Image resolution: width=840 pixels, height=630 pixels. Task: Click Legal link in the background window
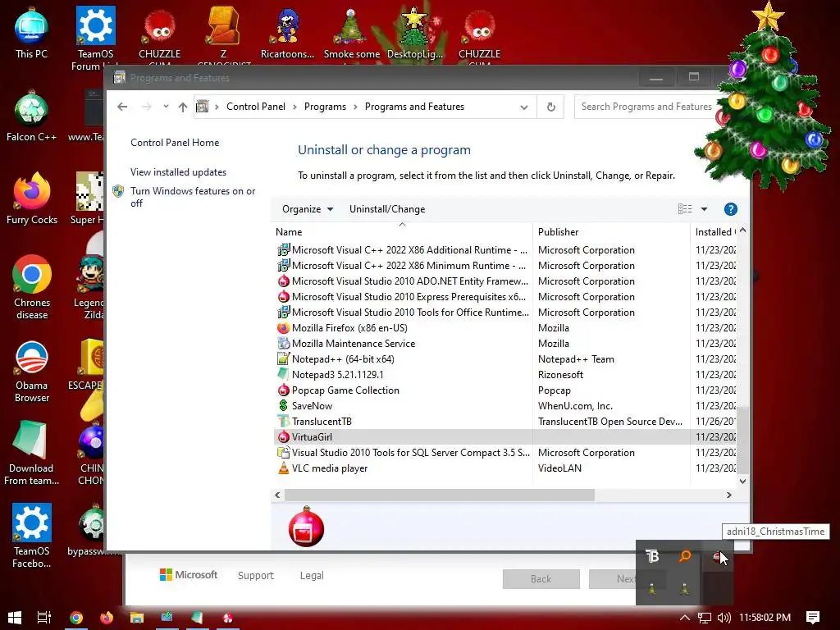pos(312,575)
